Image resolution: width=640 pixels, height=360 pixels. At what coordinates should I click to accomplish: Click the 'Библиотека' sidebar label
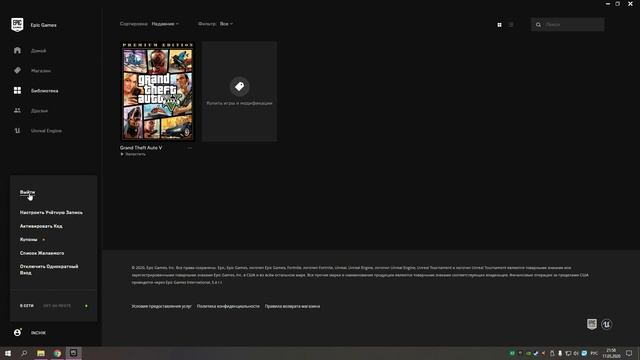(44, 91)
